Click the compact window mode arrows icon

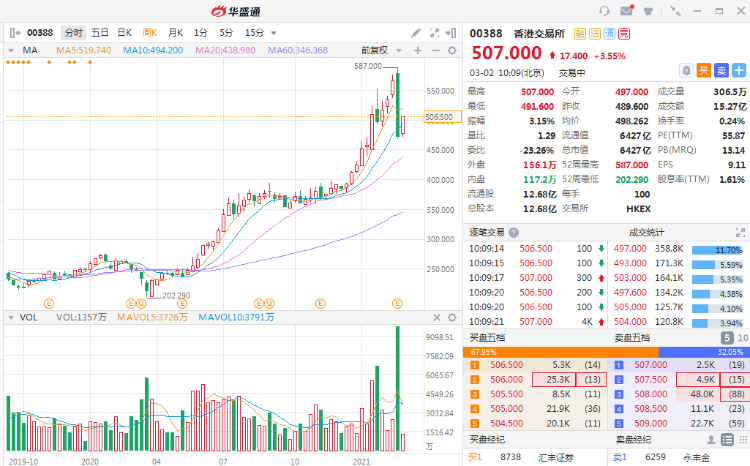click(x=675, y=11)
